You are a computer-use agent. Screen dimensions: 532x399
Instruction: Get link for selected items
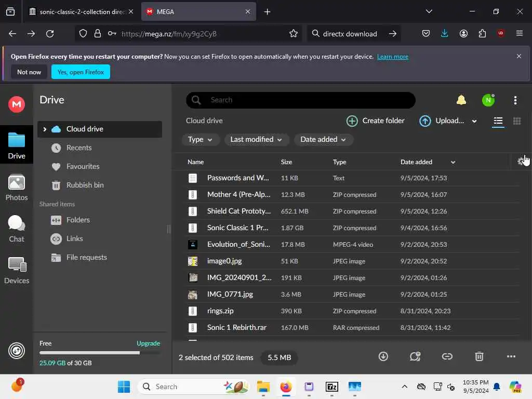click(447, 356)
